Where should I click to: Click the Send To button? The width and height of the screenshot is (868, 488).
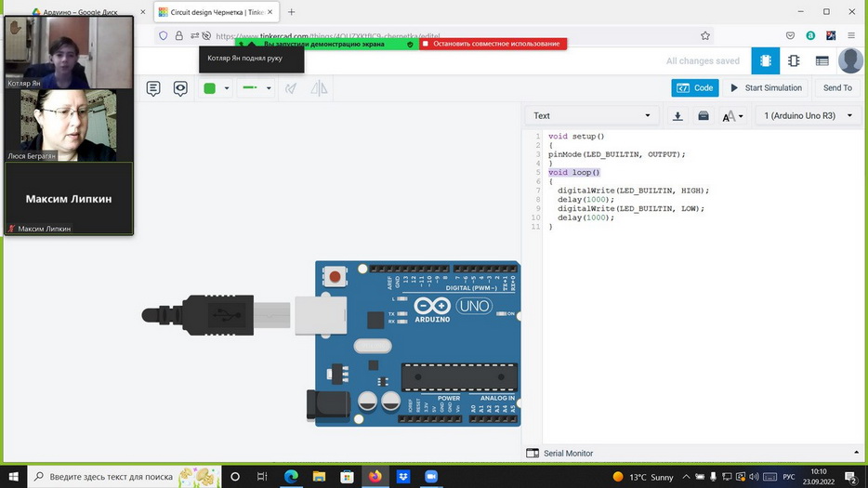point(836,87)
